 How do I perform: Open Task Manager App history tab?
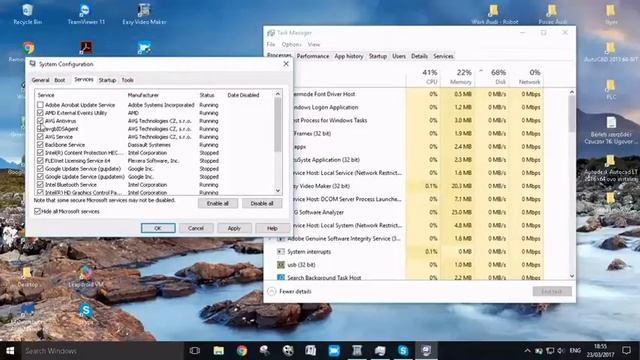tap(349, 56)
